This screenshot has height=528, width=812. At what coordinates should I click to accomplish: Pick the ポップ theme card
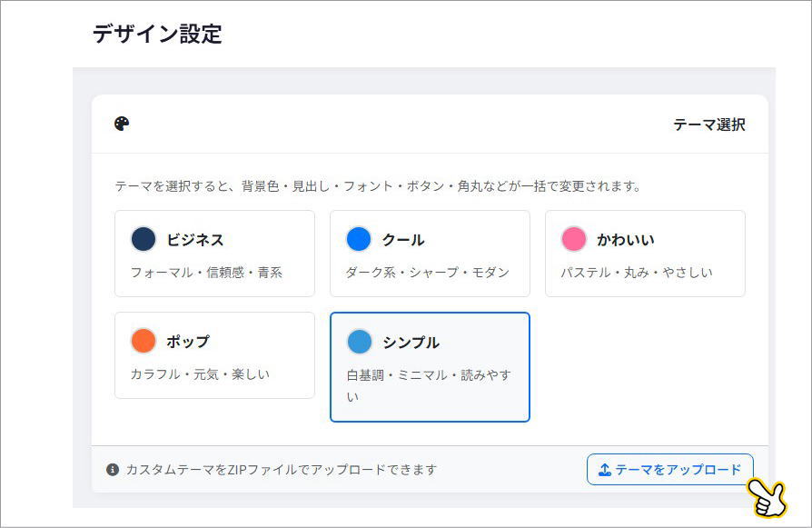tap(214, 355)
